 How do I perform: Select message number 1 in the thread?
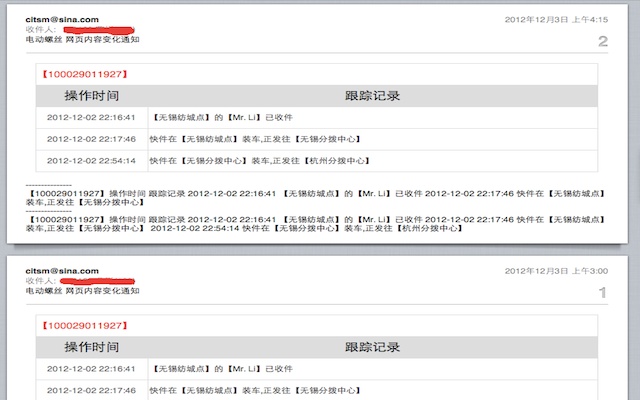coord(603,293)
